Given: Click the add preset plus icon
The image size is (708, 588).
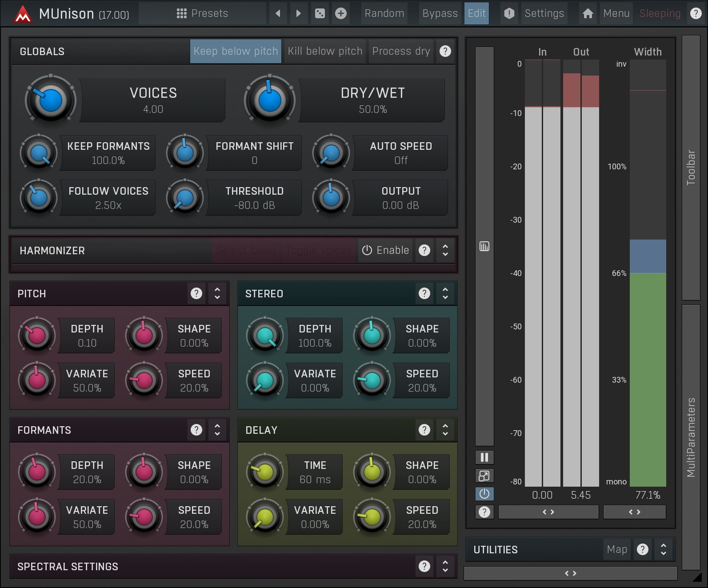Looking at the screenshot, I should 341,13.
